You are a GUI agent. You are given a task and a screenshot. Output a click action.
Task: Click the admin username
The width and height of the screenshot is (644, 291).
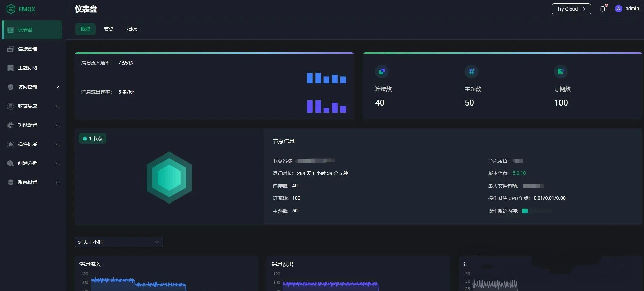(632, 9)
